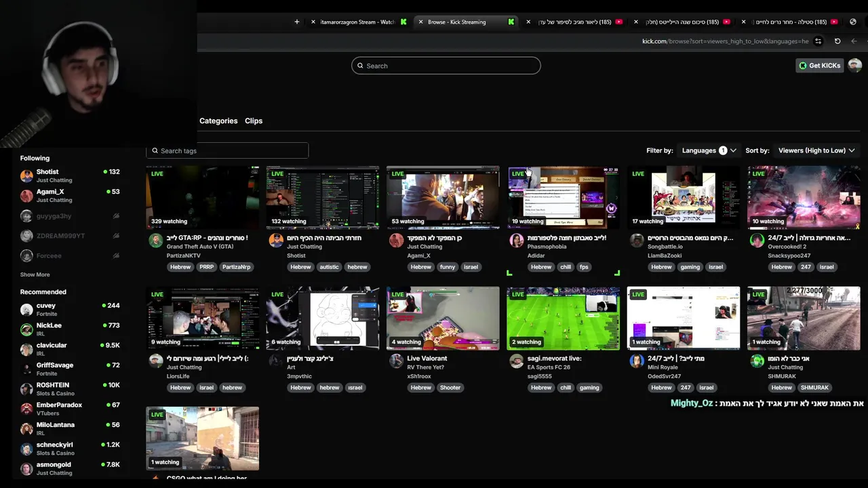Close the Browse - Kick Streaming tab

coord(420,22)
